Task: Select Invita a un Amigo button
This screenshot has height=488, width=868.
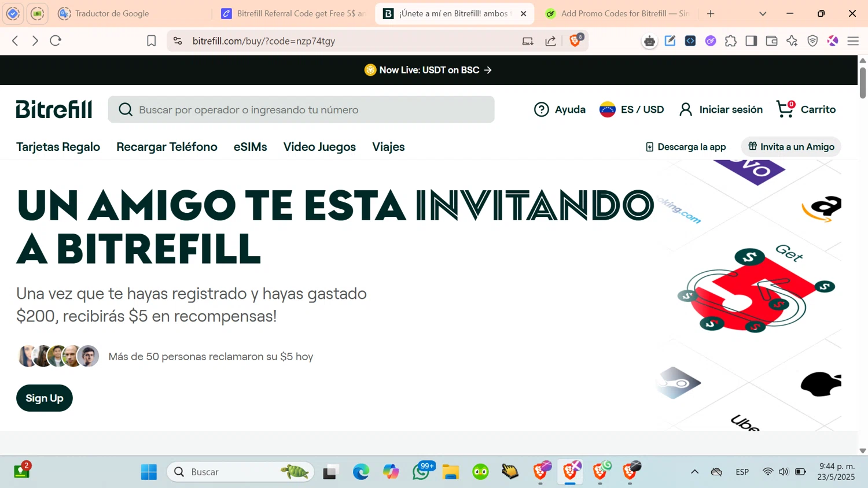Action: [x=791, y=147]
